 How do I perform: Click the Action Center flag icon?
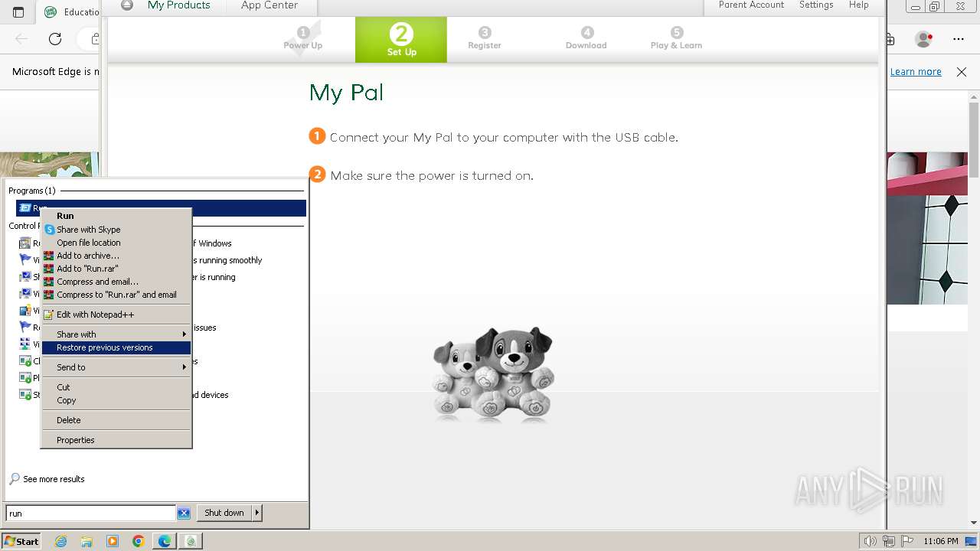pyautogui.click(x=907, y=541)
